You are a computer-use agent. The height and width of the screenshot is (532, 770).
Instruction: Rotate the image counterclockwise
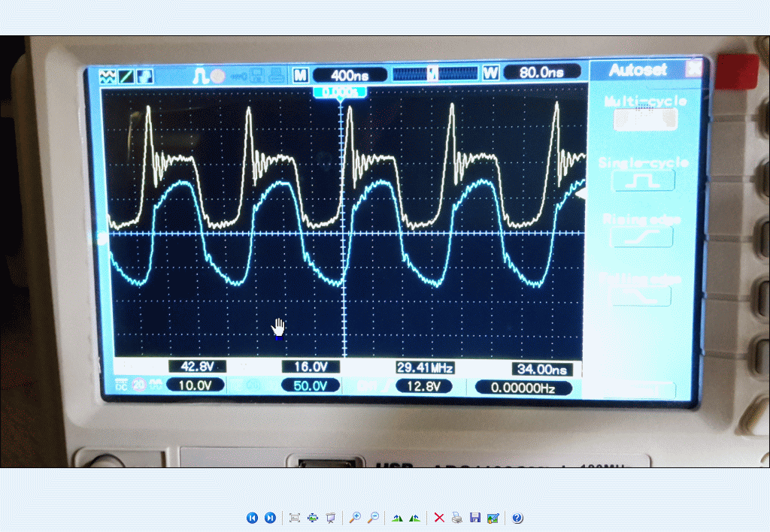pyautogui.click(x=414, y=518)
